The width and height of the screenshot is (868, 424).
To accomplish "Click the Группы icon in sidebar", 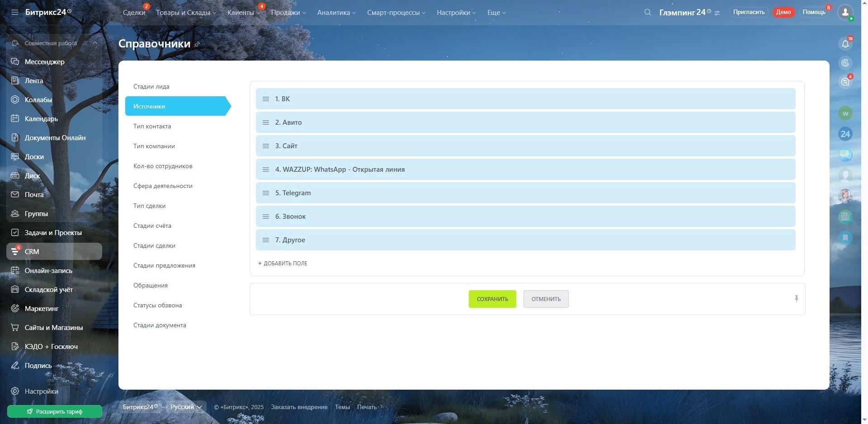I will point(15,213).
